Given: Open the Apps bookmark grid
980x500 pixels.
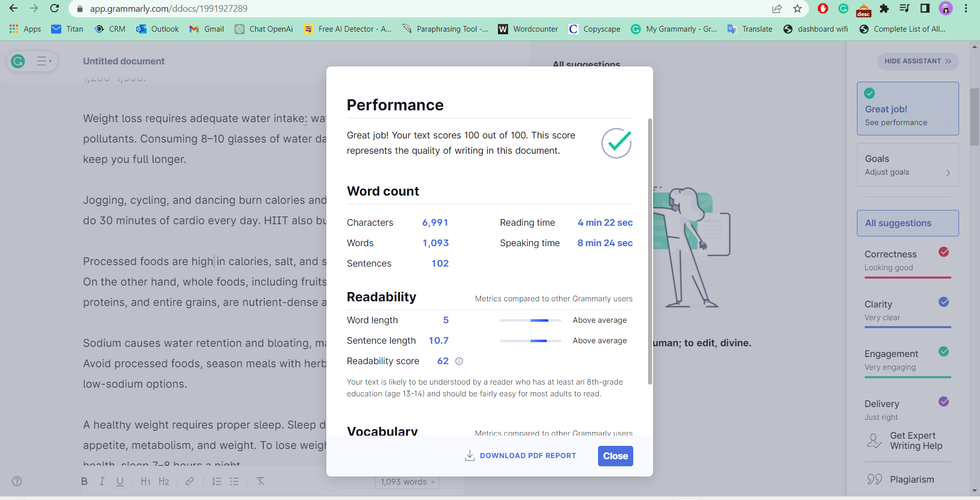Looking at the screenshot, I should tap(25, 29).
